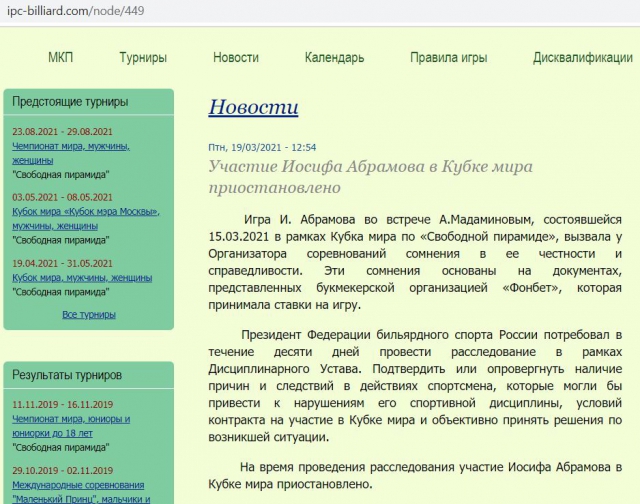Click the large Новости heading link
Viewport: 640px width, 504px height.
tap(253, 107)
